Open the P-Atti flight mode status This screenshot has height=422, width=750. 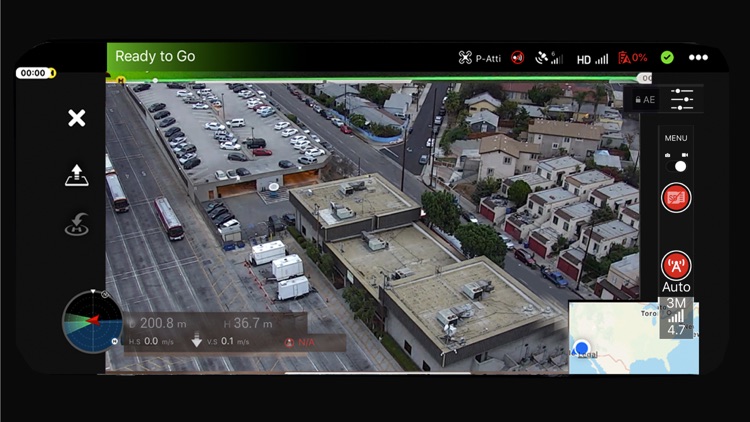(x=480, y=58)
